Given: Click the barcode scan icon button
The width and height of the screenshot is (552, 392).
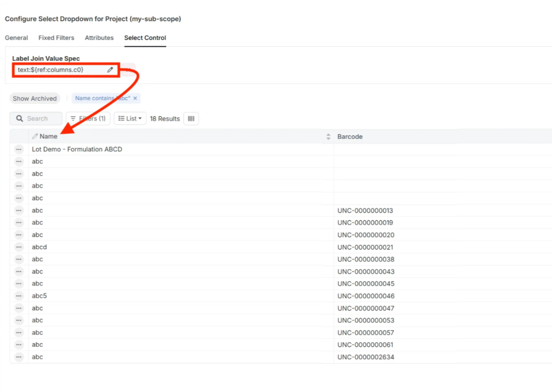Looking at the screenshot, I should (191, 118).
